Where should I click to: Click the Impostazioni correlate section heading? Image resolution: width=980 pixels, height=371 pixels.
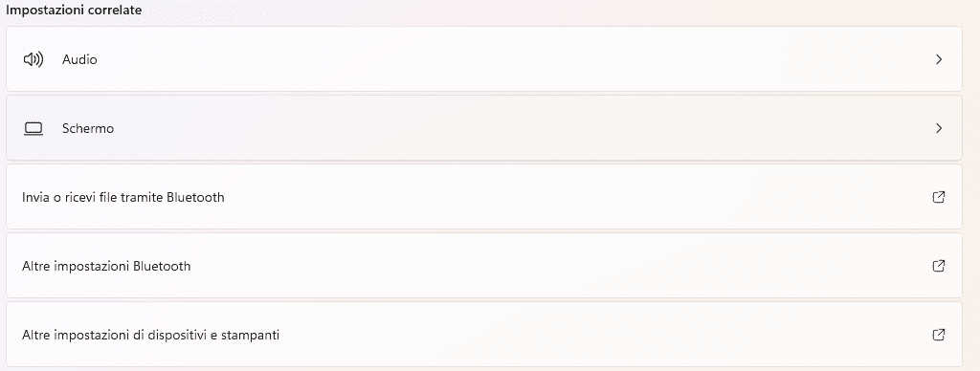coord(74,10)
